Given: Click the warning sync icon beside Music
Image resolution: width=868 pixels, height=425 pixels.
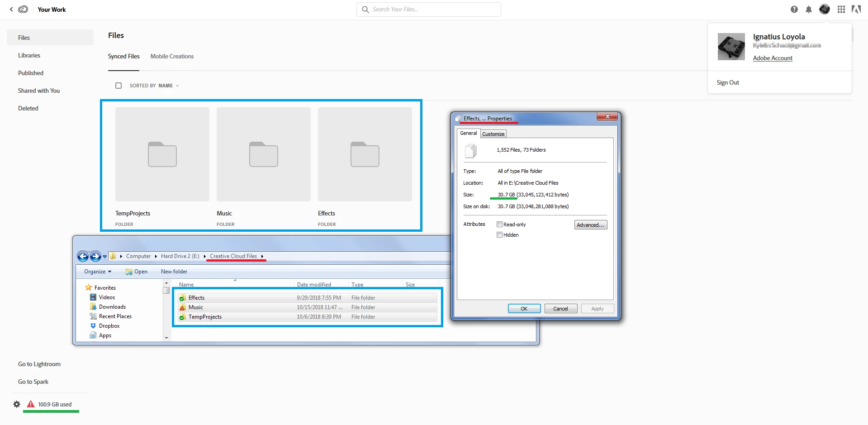Looking at the screenshot, I should [x=182, y=307].
